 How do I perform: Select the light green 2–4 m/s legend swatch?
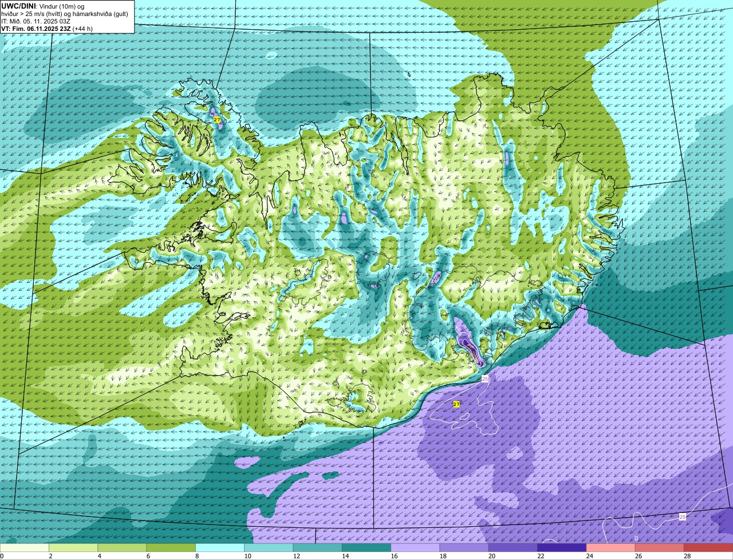click(x=73, y=548)
